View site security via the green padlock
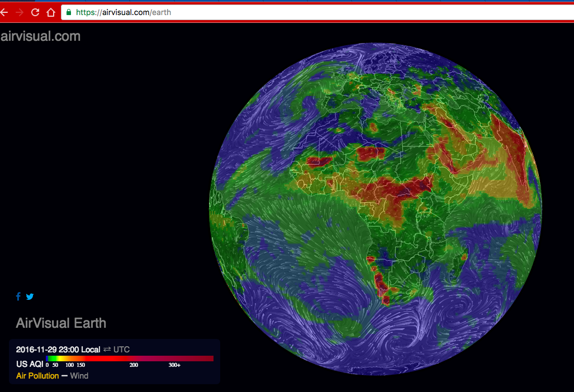This screenshot has height=392, width=574. point(68,12)
